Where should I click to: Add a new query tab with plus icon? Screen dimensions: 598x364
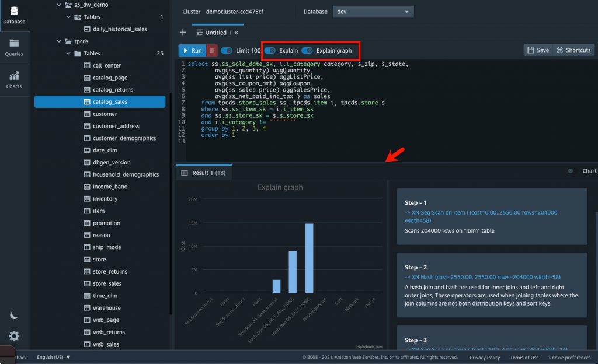183,32
